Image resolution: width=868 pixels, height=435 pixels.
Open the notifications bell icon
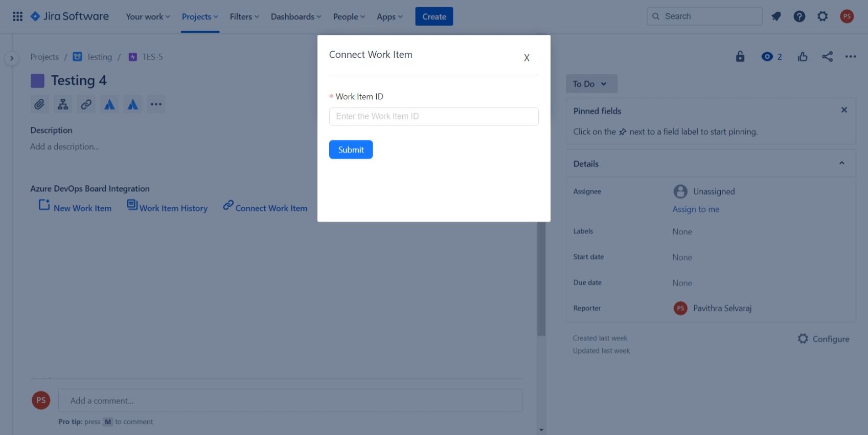pyautogui.click(x=776, y=16)
